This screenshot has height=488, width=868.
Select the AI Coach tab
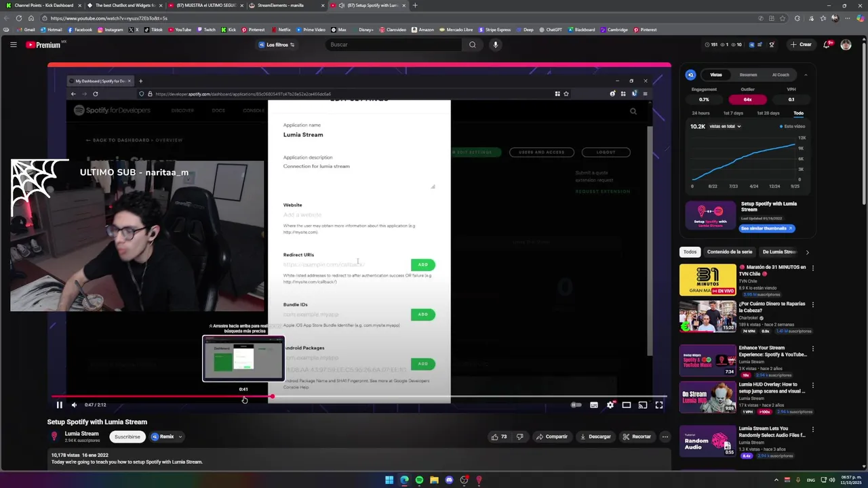tap(781, 75)
